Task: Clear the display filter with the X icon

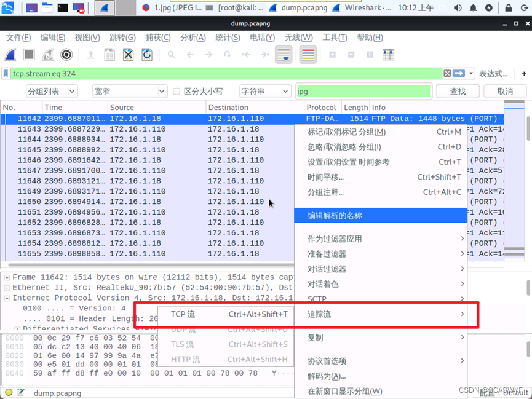Action: pos(447,74)
